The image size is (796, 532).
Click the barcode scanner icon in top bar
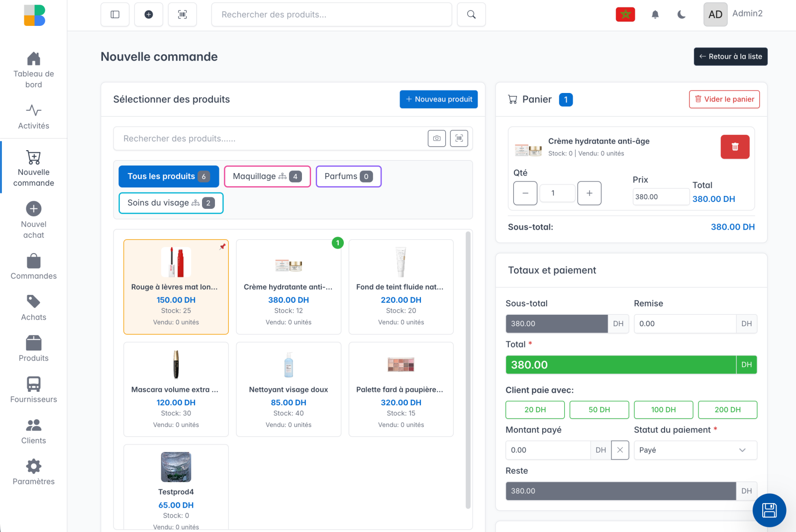pyautogui.click(x=183, y=14)
